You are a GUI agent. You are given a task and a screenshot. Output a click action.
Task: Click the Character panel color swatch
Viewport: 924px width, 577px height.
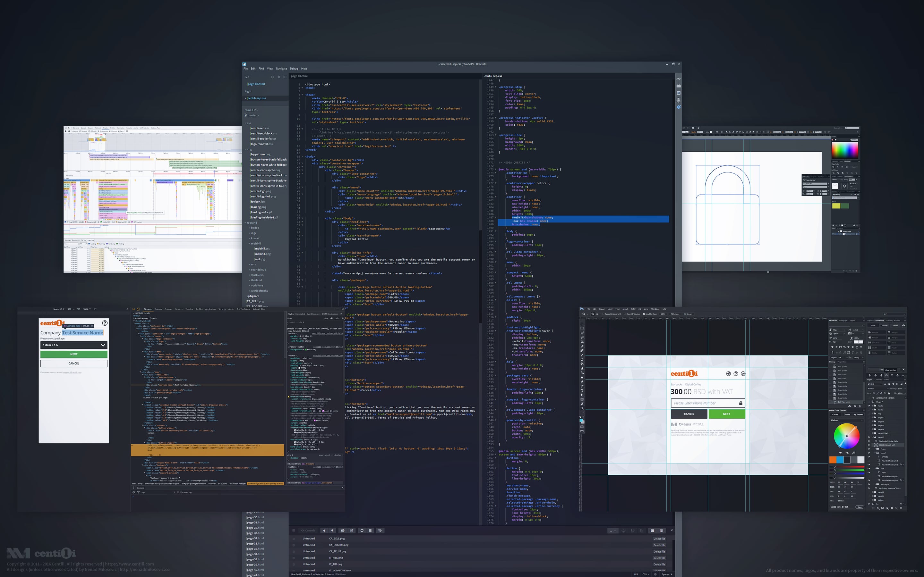click(x=859, y=342)
